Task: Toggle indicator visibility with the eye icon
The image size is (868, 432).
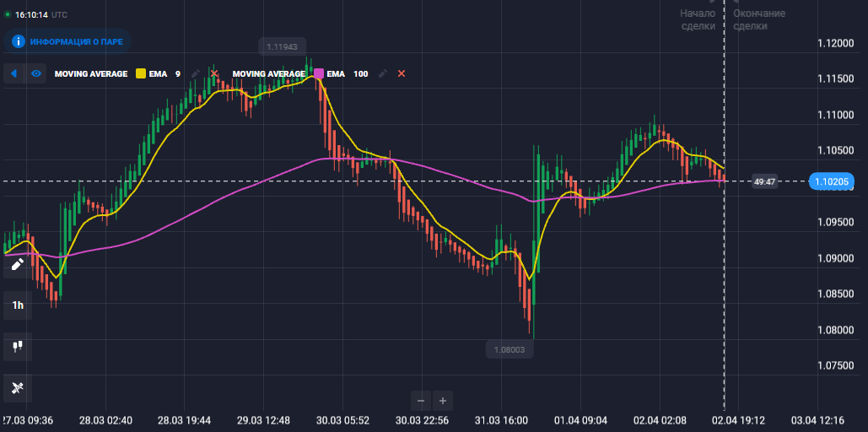Action: (36, 74)
